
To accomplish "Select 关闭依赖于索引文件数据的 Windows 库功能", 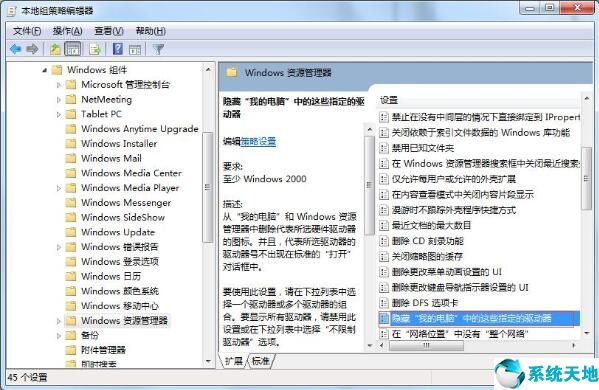I will [x=481, y=133].
